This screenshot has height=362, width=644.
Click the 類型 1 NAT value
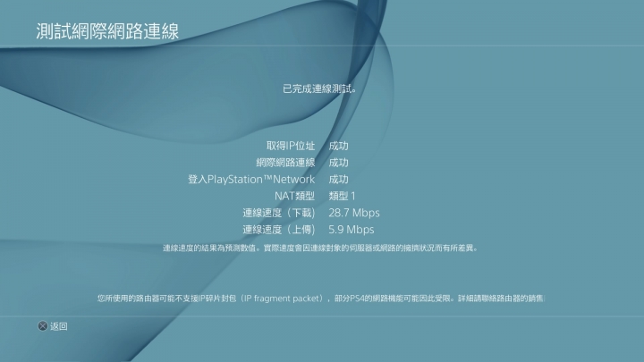[x=342, y=196]
